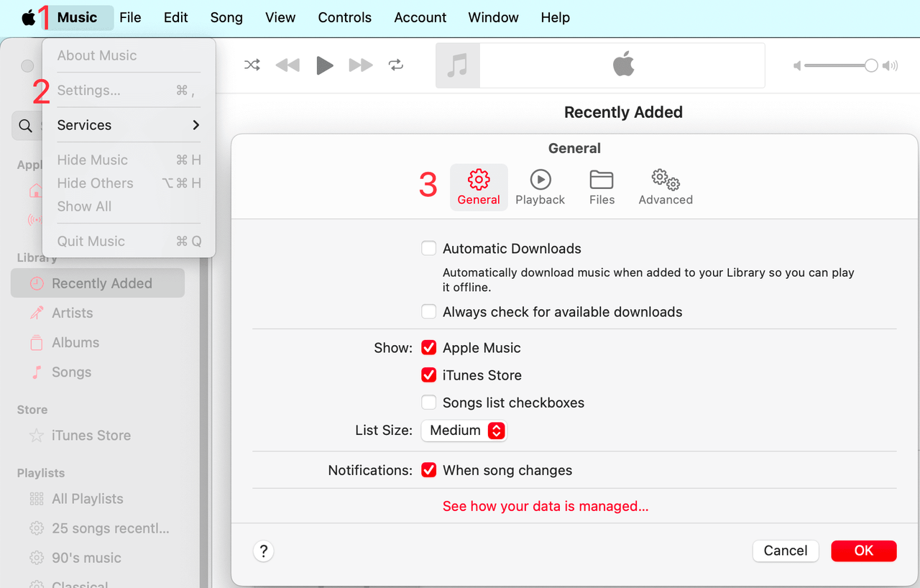Click the Songs music note icon
The image size is (920, 588).
tap(36, 372)
